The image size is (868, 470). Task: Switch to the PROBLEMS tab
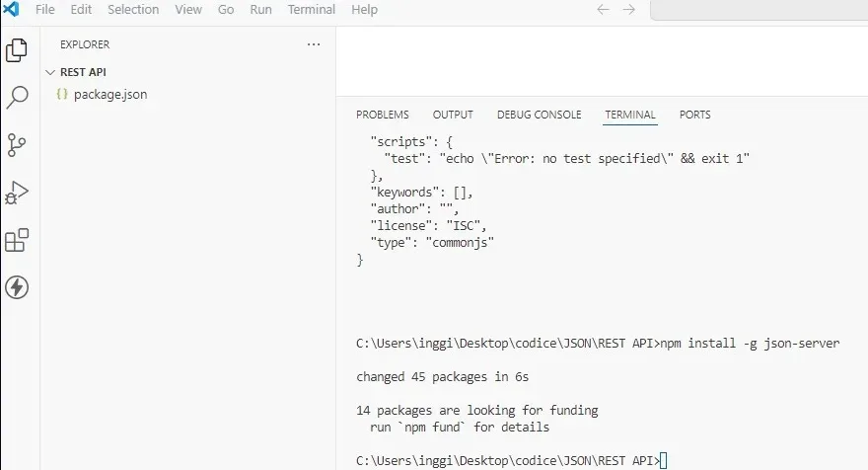click(x=383, y=115)
